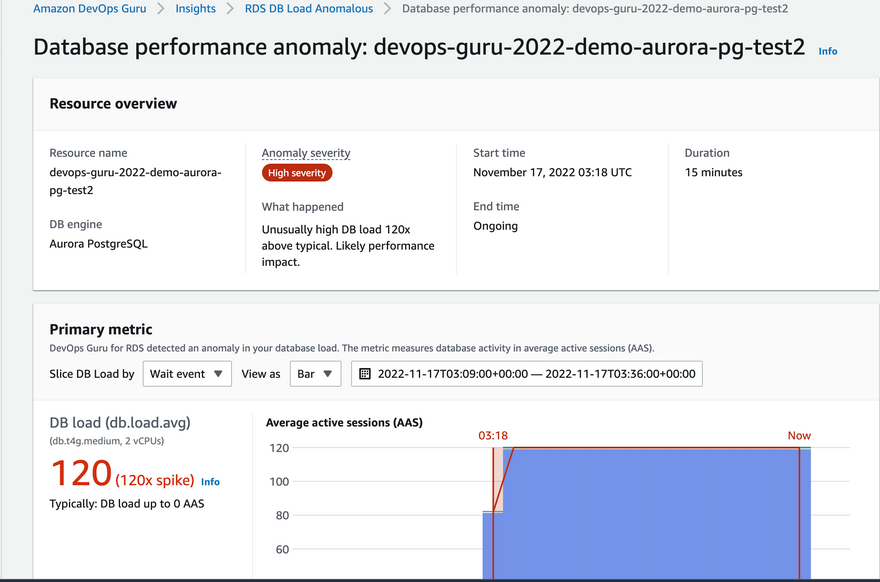Click the Now marker on chart

coord(799,436)
